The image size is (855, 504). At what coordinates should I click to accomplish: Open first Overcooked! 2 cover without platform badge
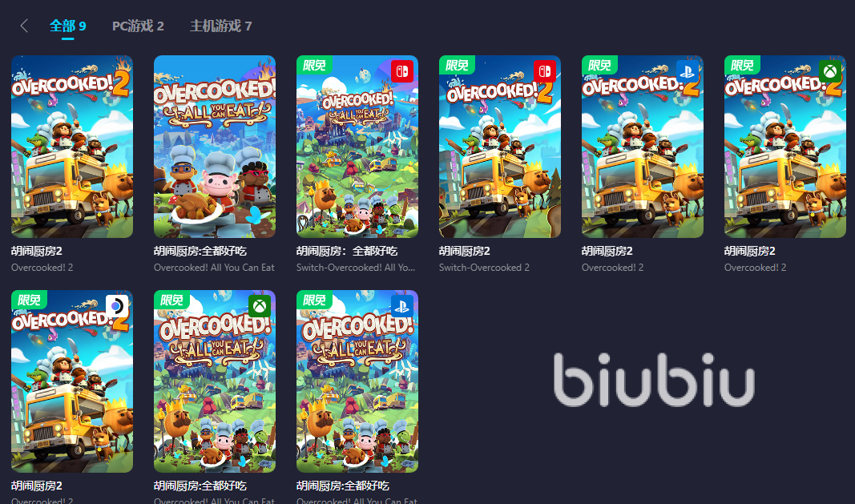coord(72,146)
